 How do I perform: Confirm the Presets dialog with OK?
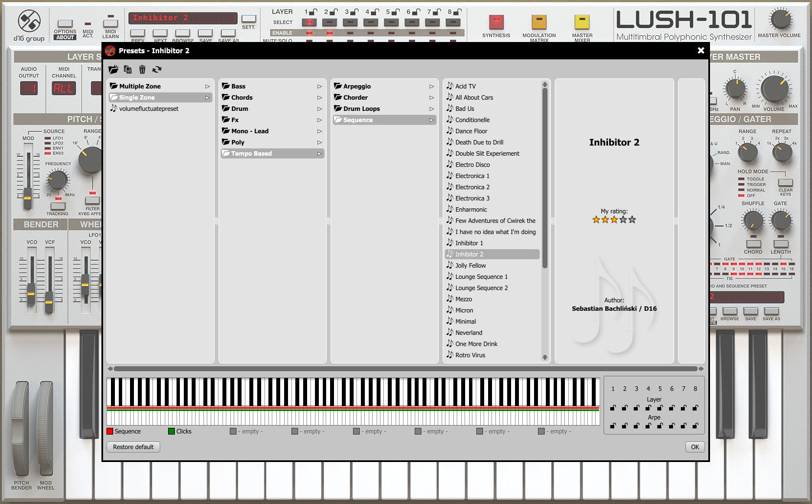695,447
